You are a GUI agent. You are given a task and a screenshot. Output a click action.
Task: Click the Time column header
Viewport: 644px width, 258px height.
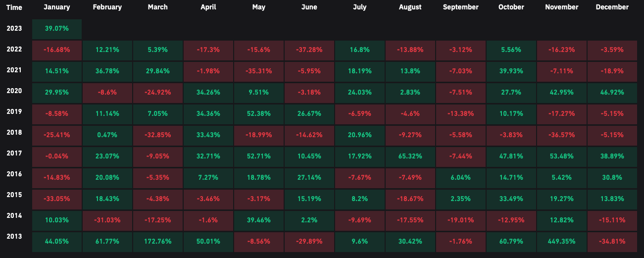14,7
